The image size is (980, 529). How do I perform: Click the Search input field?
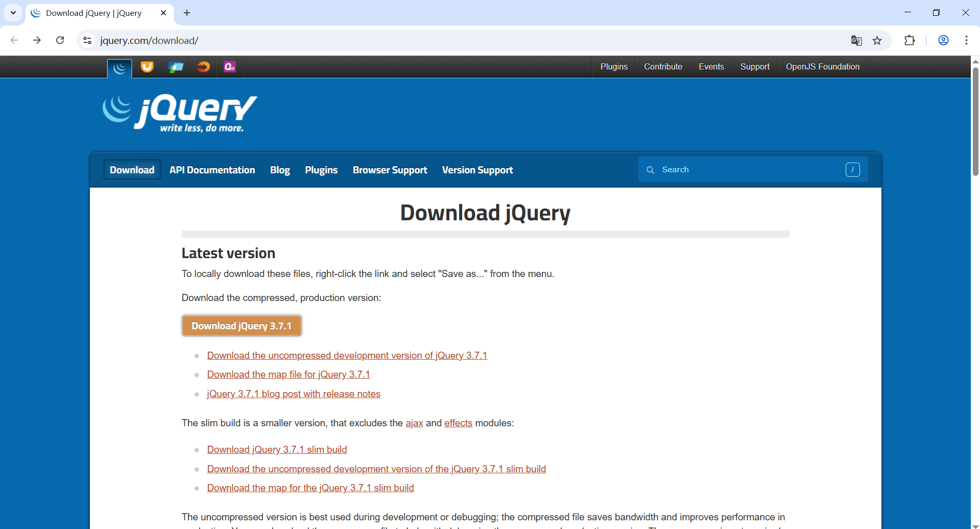pos(752,170)
